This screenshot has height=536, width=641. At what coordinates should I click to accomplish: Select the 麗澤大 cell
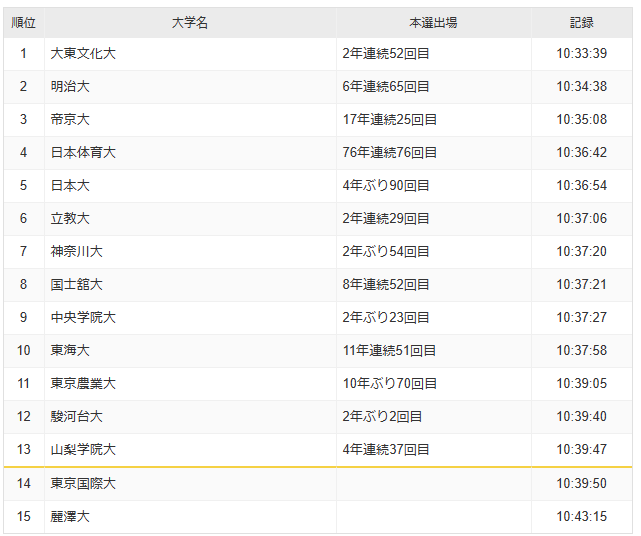pos(190,517)
